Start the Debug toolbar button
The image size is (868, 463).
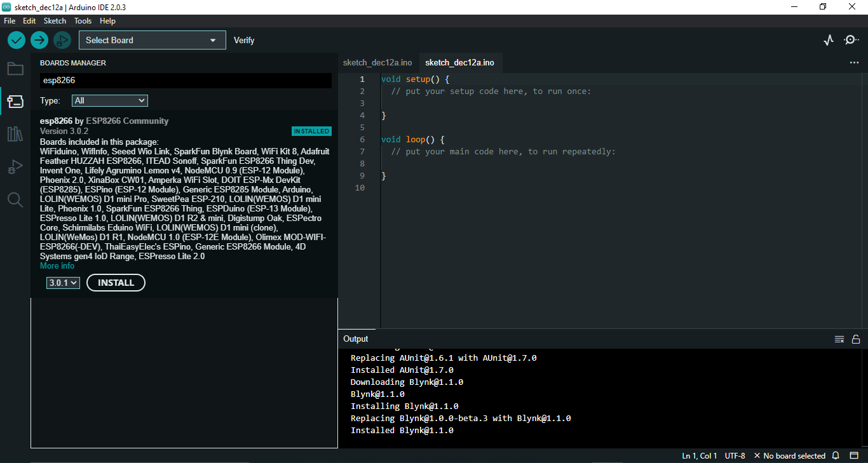[x=62, y=40]
